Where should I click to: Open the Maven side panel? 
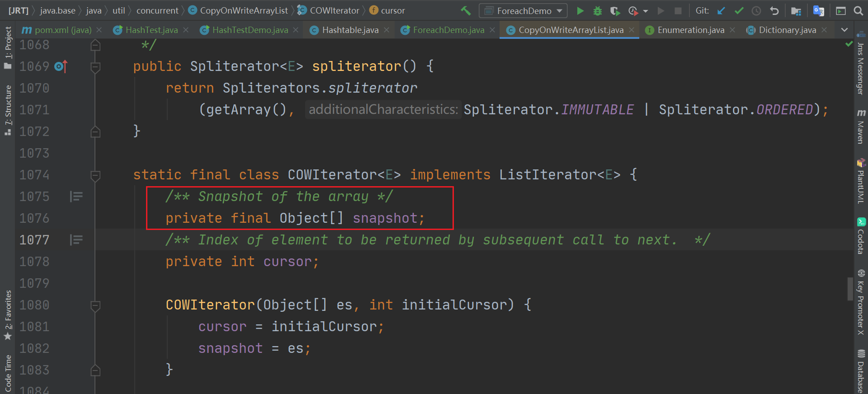click(x=861, y=127)
